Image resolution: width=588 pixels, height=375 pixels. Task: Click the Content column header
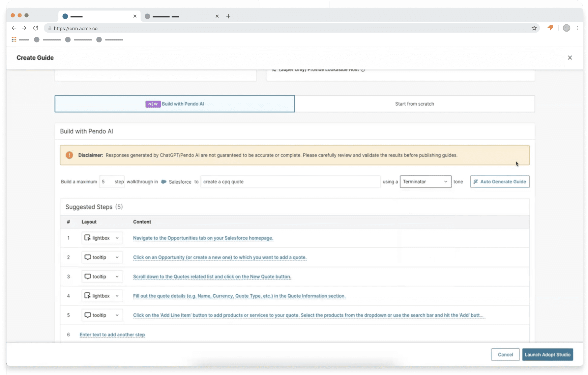point(142,222)
